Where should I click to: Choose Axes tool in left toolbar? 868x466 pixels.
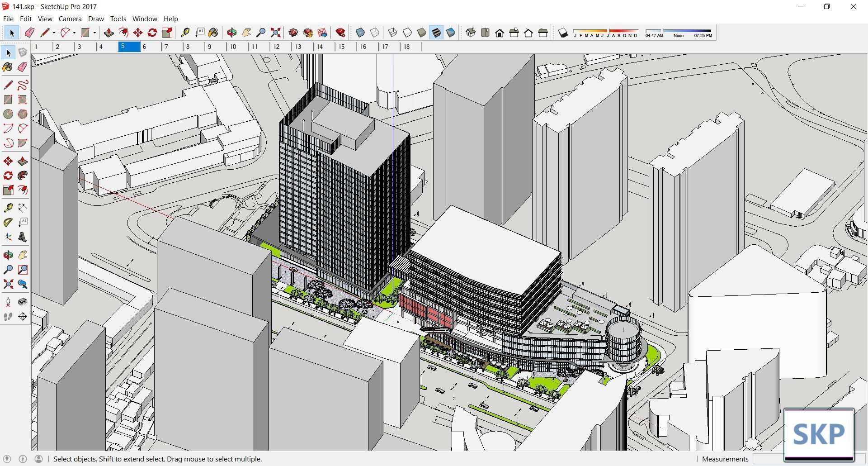pos(8,237)
